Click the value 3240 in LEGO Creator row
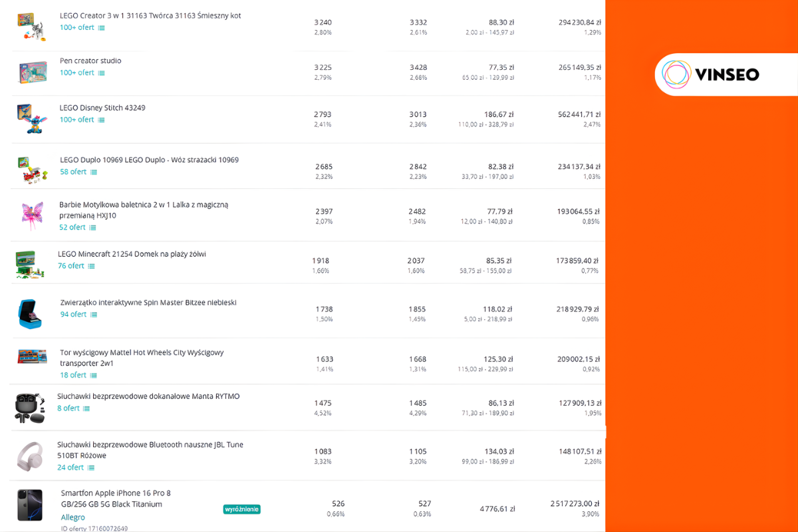The image size is (798, 532). coord(323,22)
